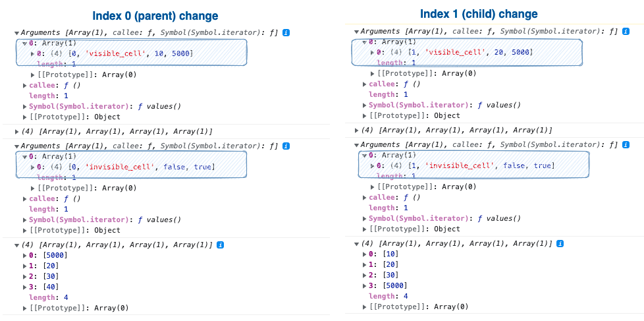Viewport: 644px width, 321px height.
Task: Expand item 0: [10] in right array
Action: (x=365, y=254)
